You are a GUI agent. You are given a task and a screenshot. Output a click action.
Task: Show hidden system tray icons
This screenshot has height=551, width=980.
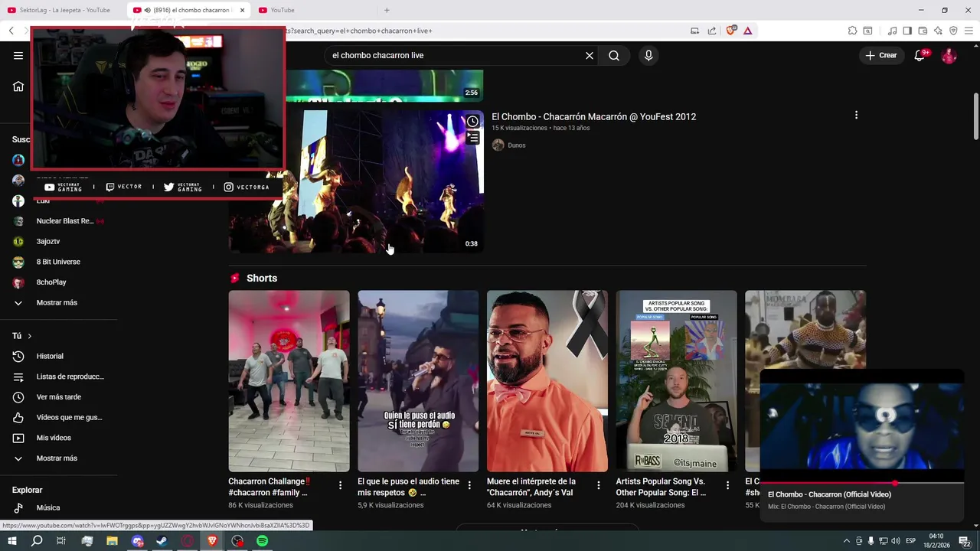[x=846, y=541]
